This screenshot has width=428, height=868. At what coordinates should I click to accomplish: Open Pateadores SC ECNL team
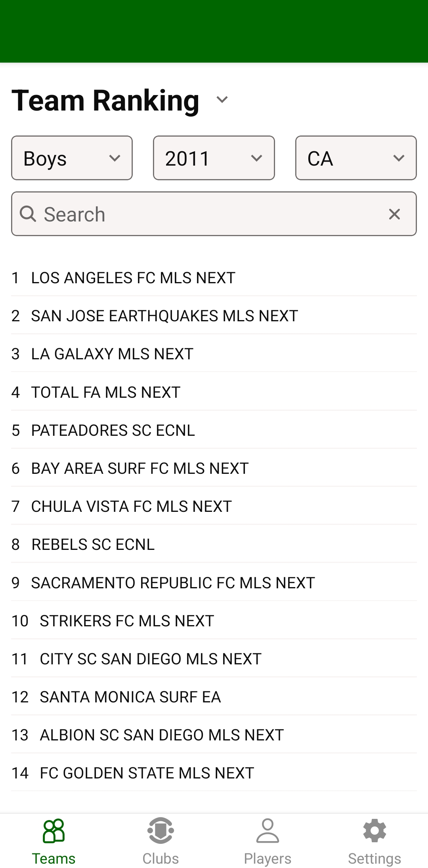point(113,430)
